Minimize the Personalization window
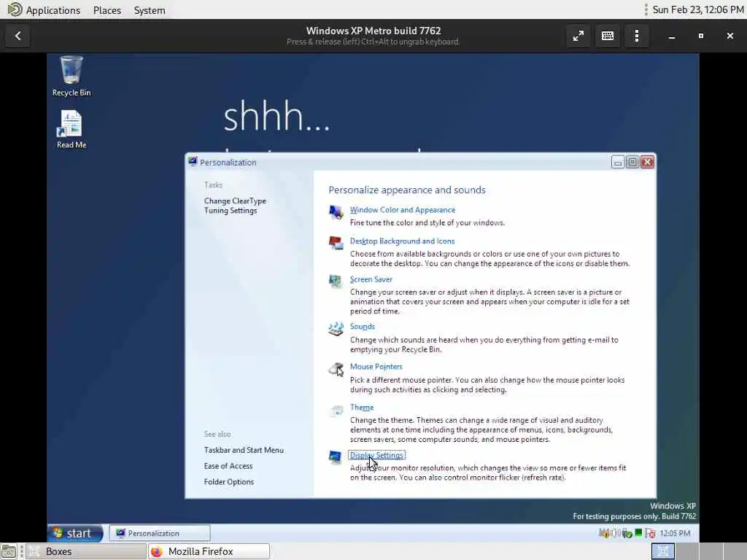The width and height of the screenshot is (747, 560). 617,163
